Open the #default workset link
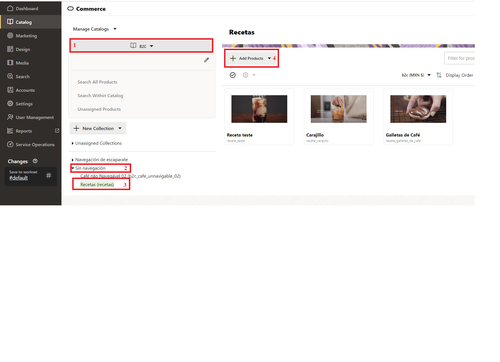500x362 pixels. tap(19, 178)
